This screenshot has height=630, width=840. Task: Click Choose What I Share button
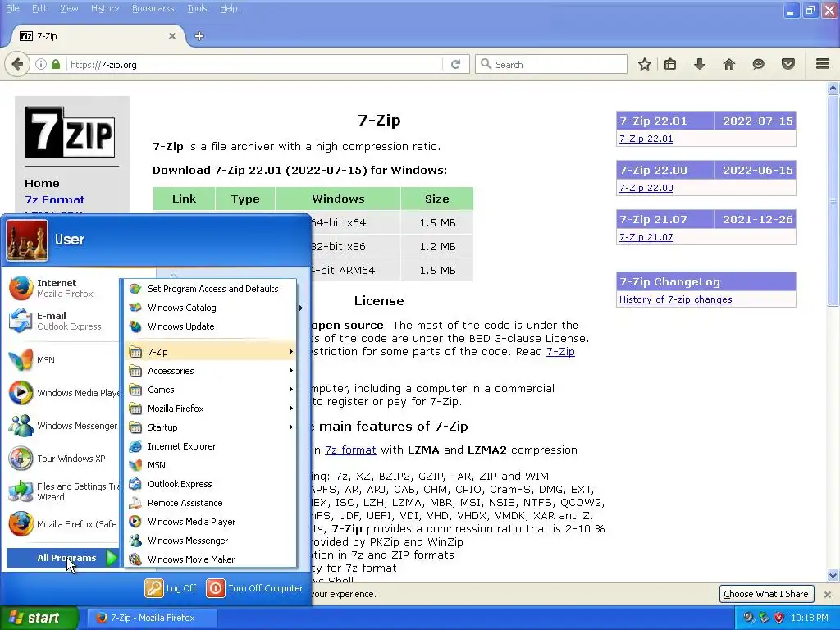(766, 594)
